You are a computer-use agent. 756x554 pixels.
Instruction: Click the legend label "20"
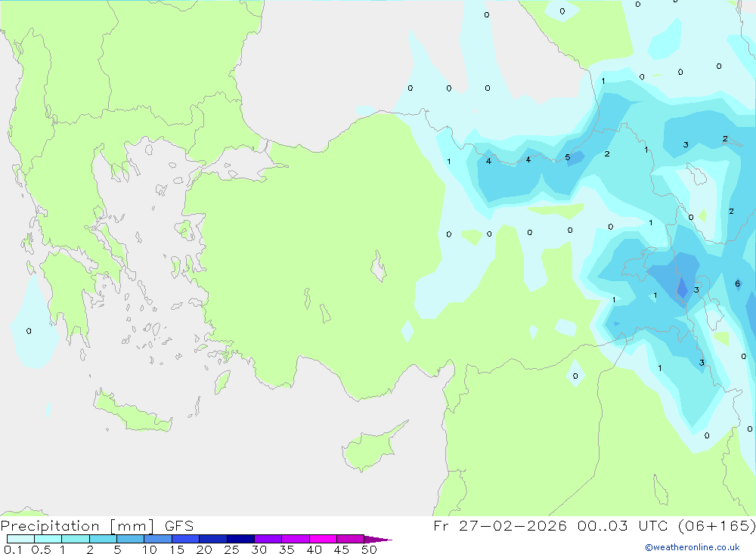point(204,549)
